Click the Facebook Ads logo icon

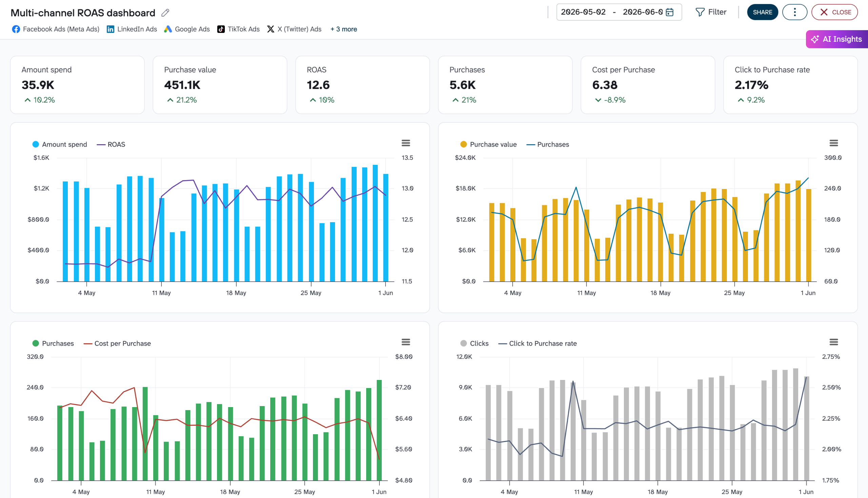point(16,30)
